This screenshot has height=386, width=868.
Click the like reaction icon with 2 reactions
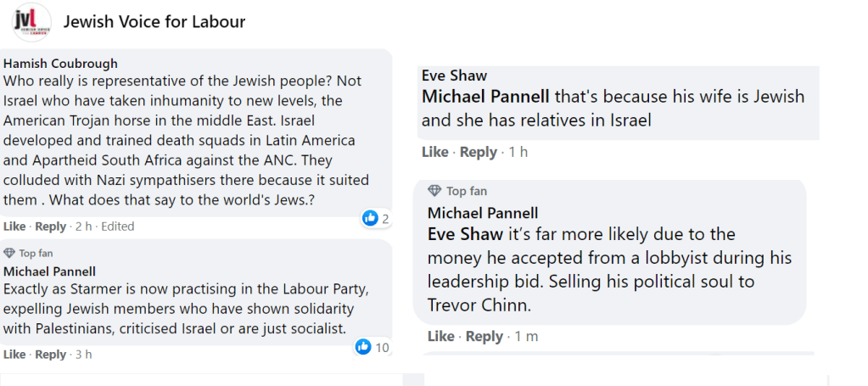[370, 219]
